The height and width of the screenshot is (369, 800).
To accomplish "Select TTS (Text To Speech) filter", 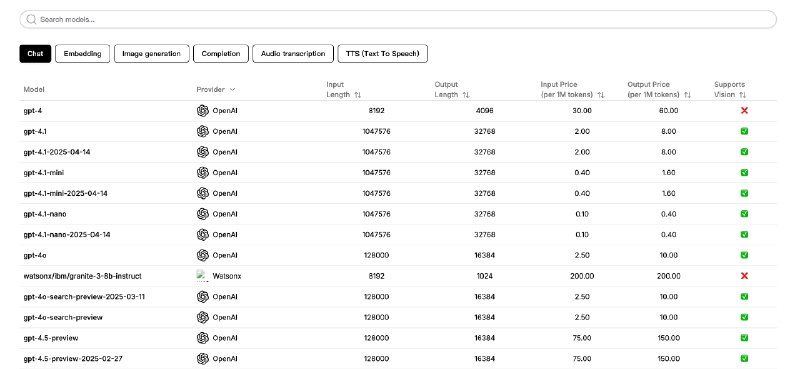I will 383,54.
